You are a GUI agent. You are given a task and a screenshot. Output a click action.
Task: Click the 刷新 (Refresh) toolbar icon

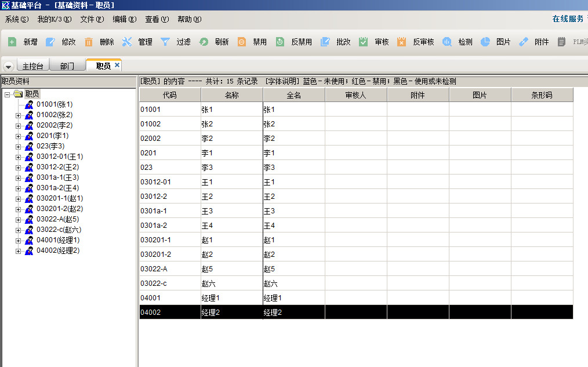(204, 42)
